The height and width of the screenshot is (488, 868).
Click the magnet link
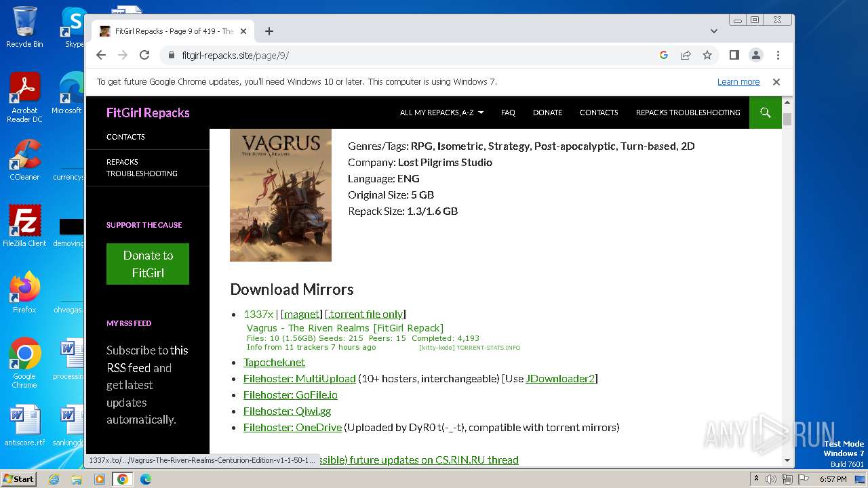(302, 314)
